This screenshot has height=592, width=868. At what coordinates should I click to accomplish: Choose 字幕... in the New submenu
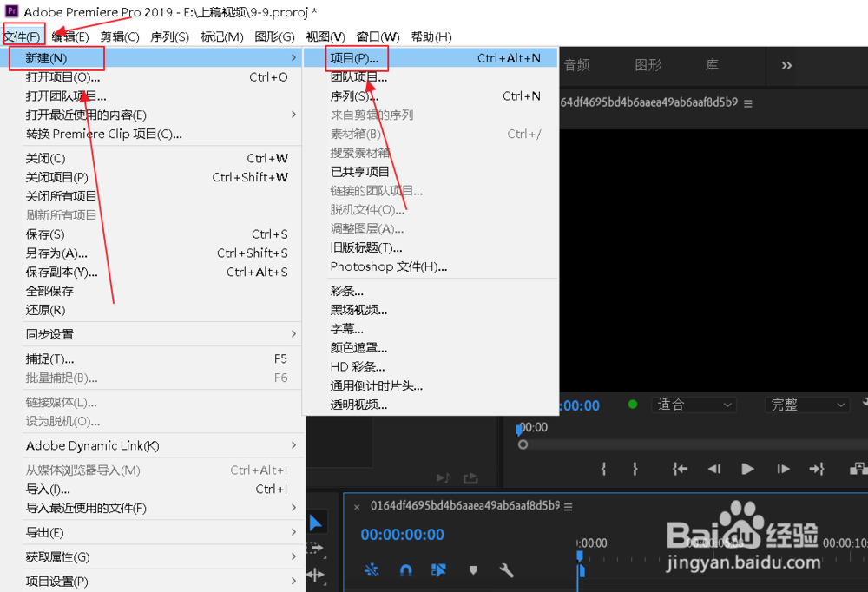431,329
